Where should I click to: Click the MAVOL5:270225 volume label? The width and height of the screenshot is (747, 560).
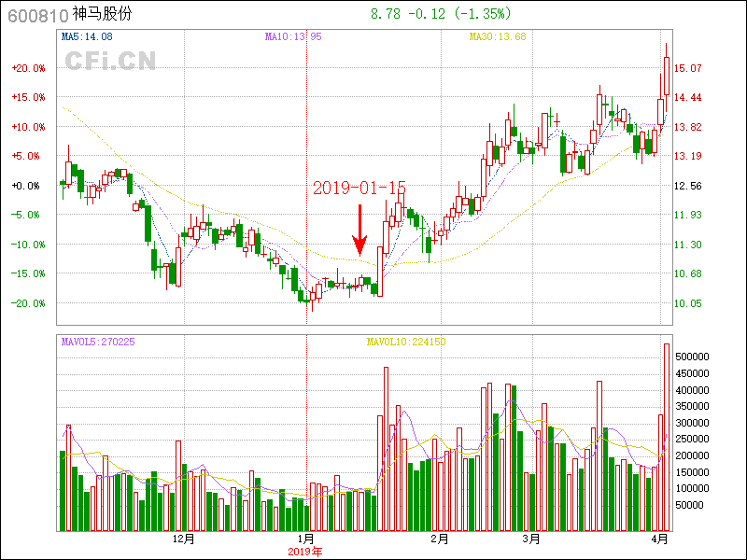point(98,342)
